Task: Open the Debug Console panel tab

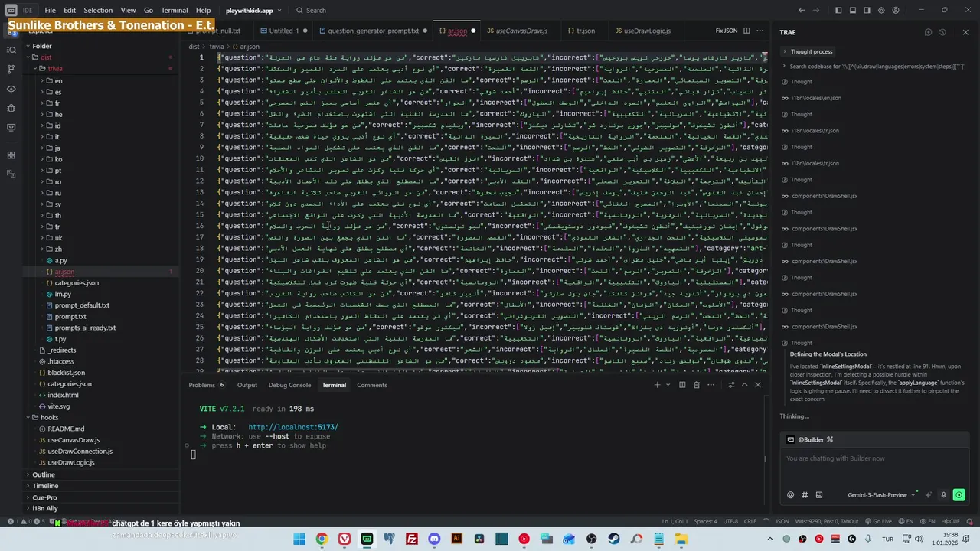Action: click(289, 385)
